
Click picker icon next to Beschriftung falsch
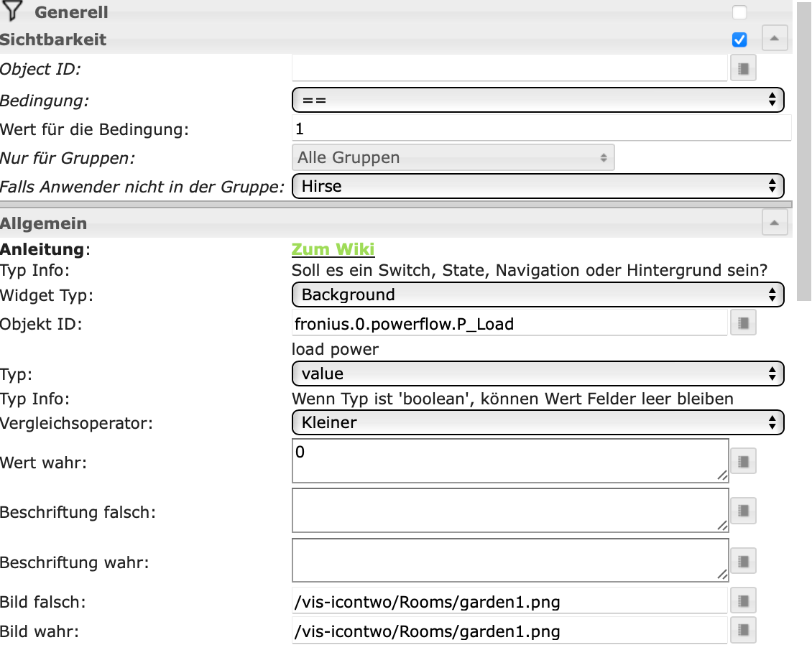point(744,511)
